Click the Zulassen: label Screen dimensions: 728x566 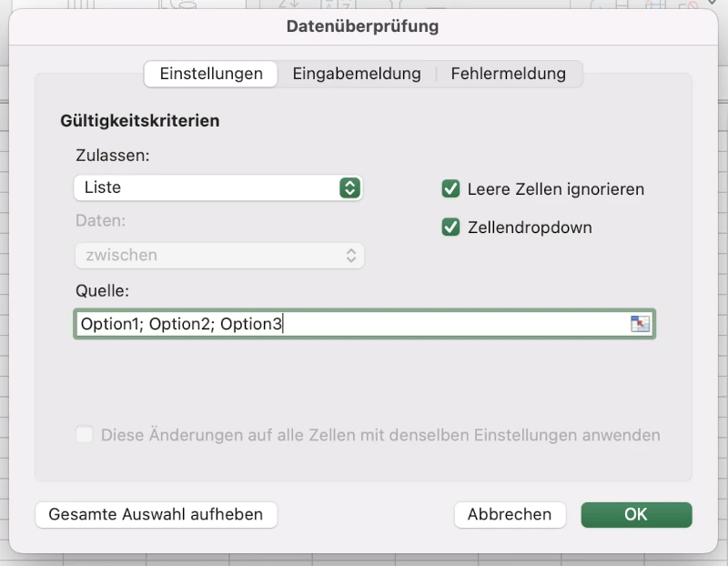(x=113, y=155)
